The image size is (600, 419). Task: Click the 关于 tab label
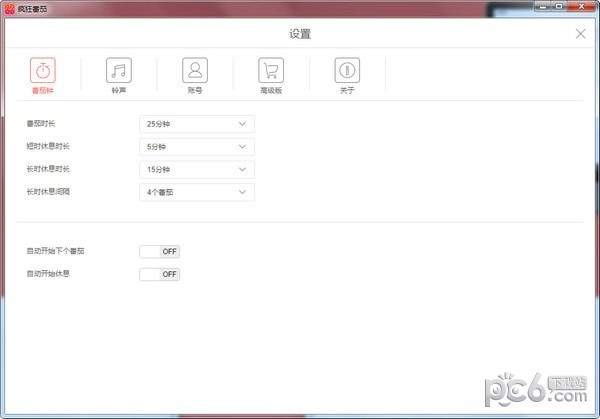[x=347, y=90]
